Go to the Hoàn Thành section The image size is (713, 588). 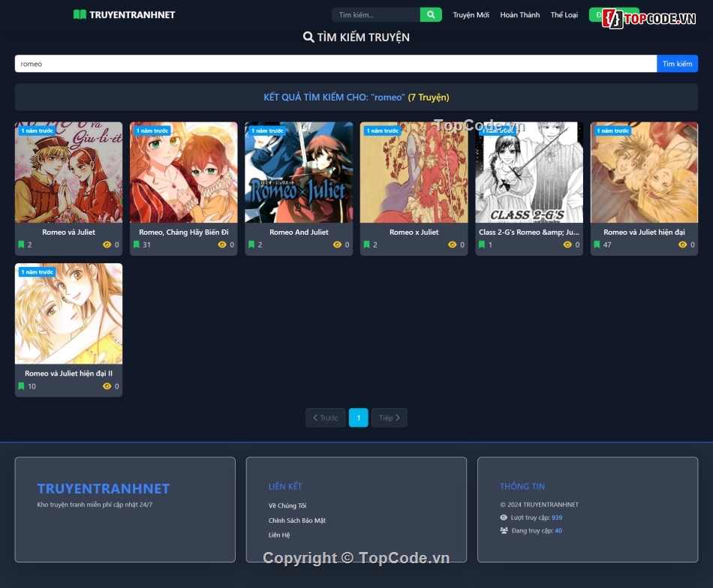click(x=519, y=15)
